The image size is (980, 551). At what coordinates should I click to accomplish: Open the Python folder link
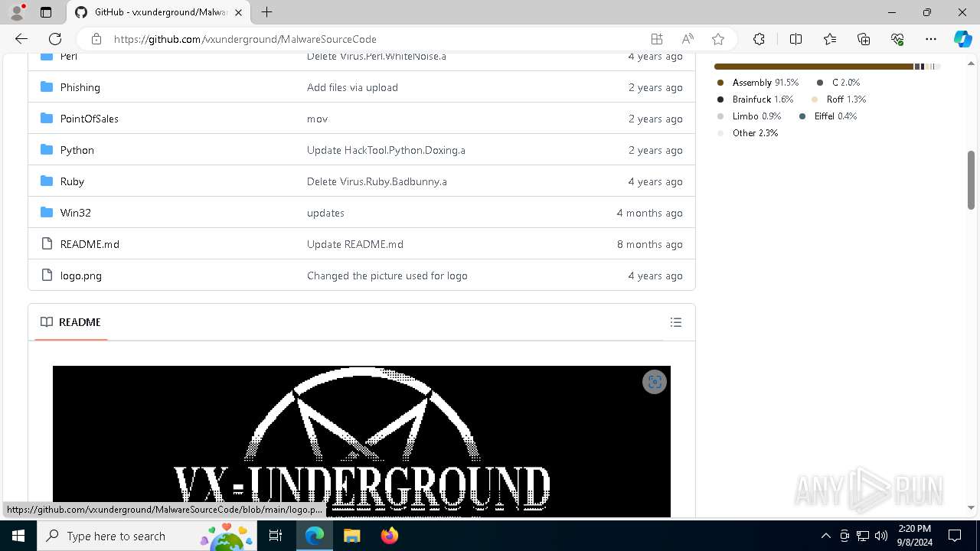click(x=77, y=150)
